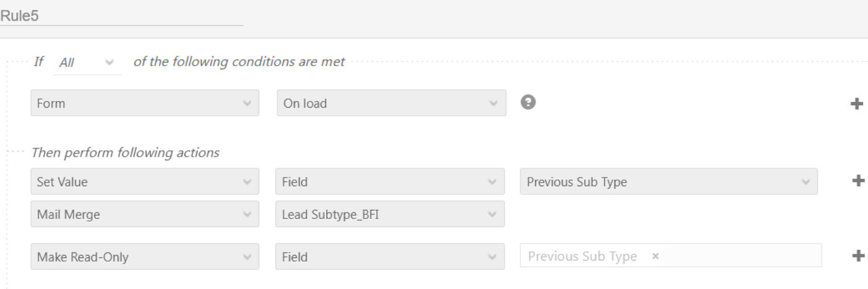Open the Lead Subtype_BFI dropdown

[390, 214]
